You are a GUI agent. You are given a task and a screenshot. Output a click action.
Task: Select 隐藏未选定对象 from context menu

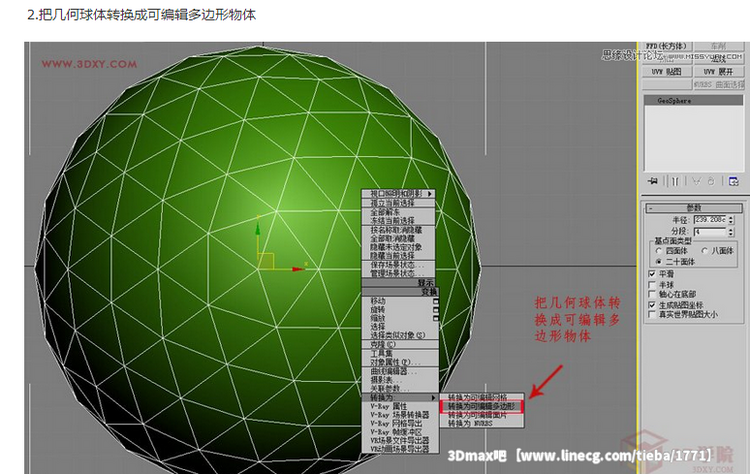pos(398,247)
